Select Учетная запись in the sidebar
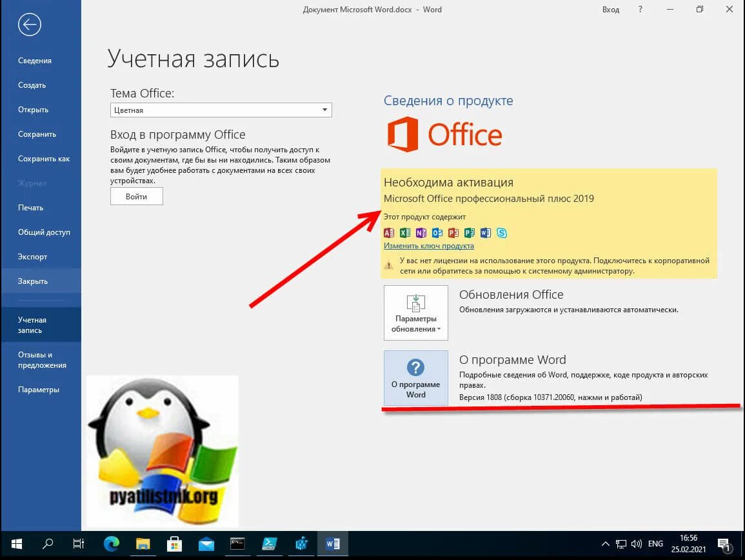The image size is (745, 560). tap(41, 325)
